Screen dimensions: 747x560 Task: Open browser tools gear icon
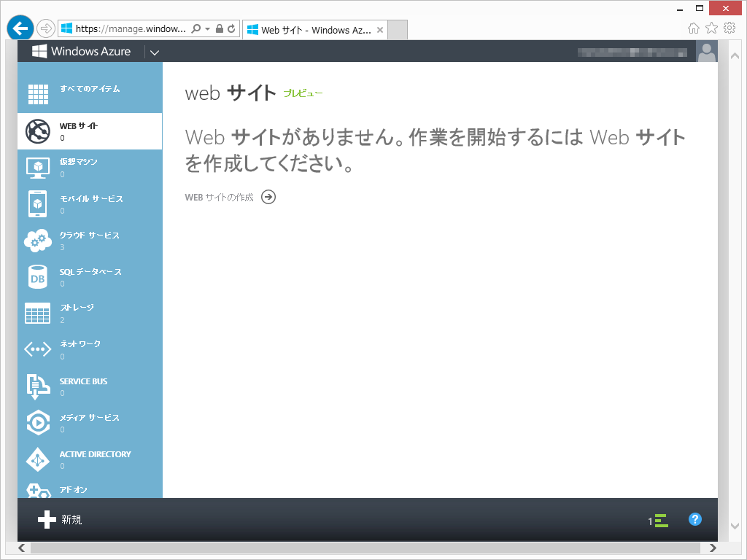[x=729, y=28]
